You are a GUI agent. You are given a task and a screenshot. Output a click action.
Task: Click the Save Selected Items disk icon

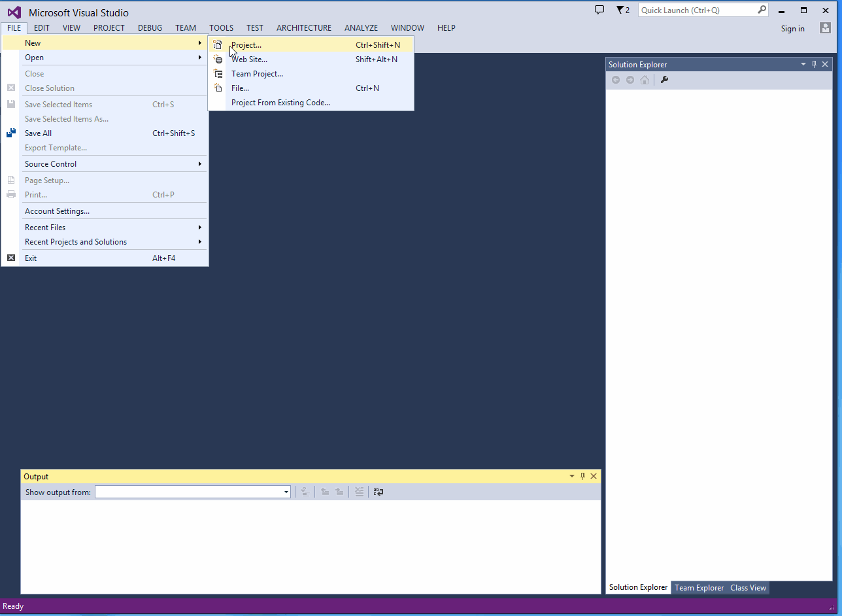click(x=11, y=105)
